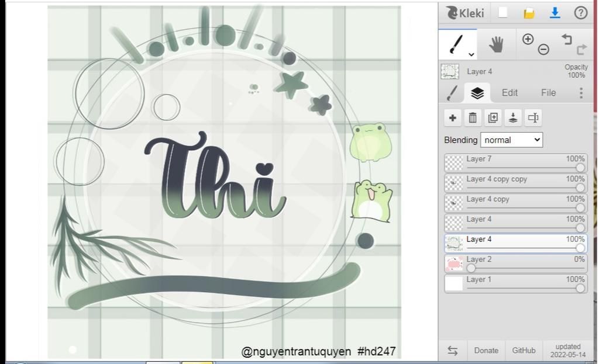Zoom in with the plus magnifier

[528, 39]
